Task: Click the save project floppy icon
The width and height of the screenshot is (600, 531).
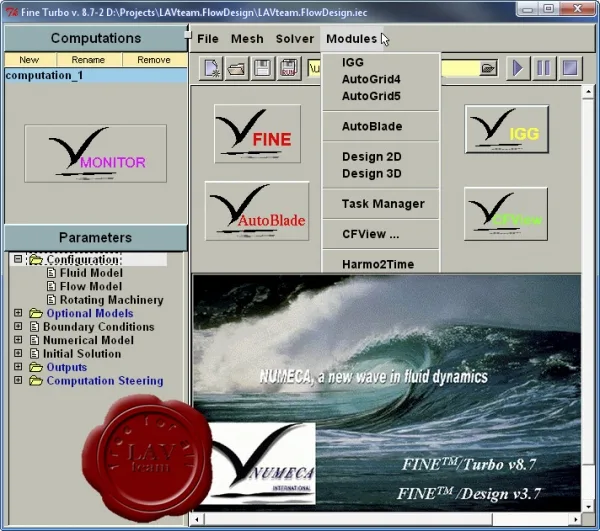Action: point(262,69)
